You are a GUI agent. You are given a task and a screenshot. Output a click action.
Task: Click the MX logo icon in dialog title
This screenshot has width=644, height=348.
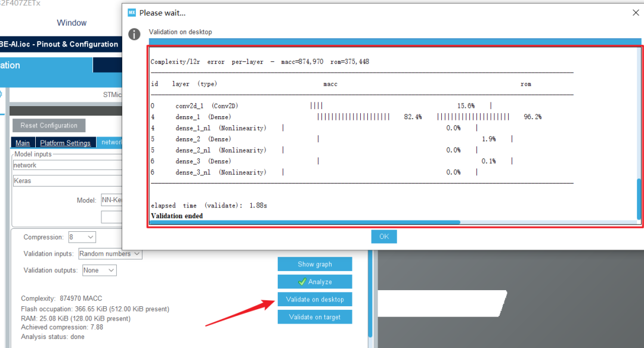(132, 13)
